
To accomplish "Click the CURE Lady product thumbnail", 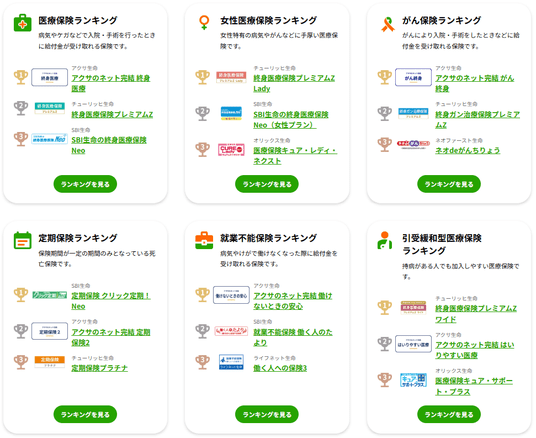I will tap(231, 150).
